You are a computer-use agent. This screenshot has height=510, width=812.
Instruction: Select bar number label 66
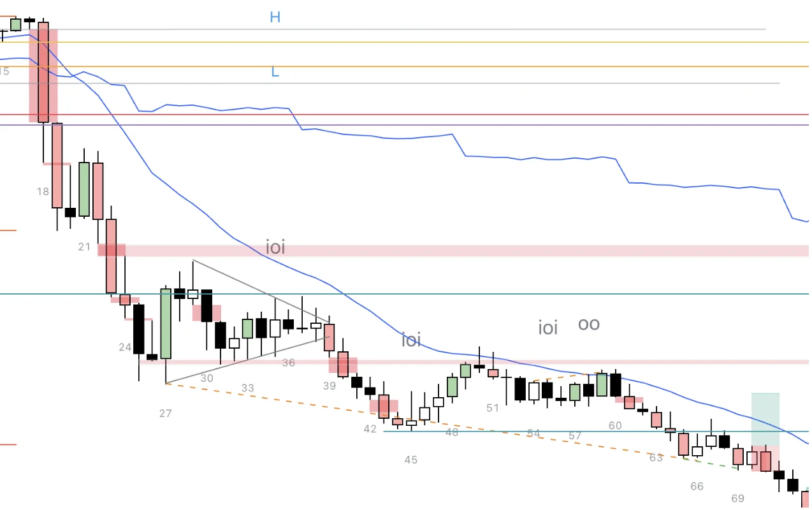tap(697, 486)
